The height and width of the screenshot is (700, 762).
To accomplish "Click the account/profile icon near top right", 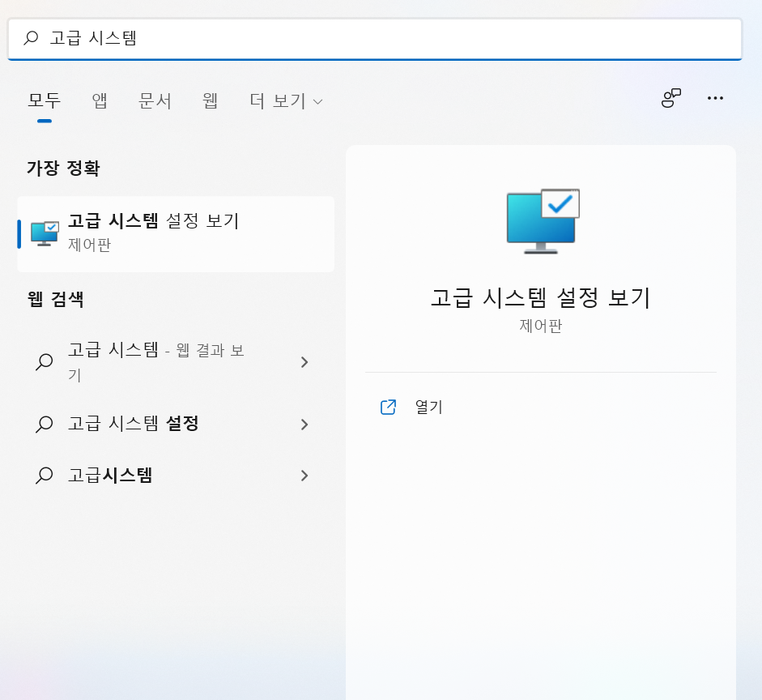I will (670, 98).
